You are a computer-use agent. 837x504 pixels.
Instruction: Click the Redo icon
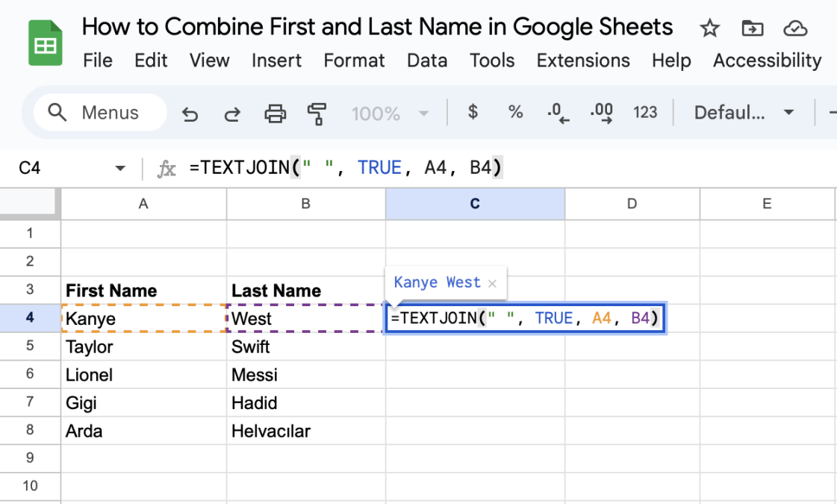click(231, 113)
